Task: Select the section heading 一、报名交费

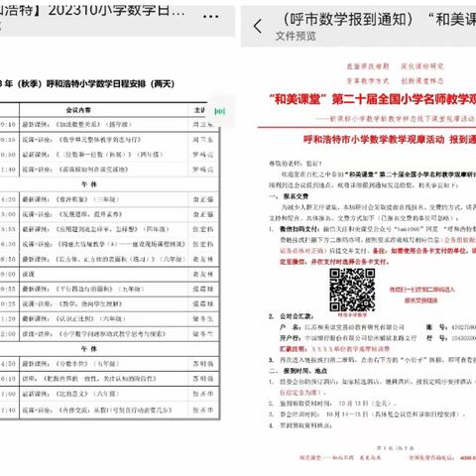Action: click(289, 196)
